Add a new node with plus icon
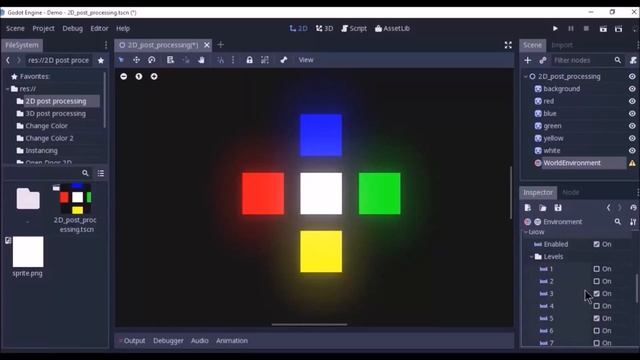 click(x=527, y=60)
